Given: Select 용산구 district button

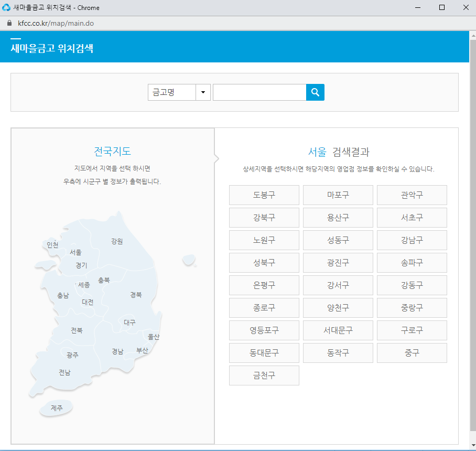Looking at the screenshot, I should 338,218.
